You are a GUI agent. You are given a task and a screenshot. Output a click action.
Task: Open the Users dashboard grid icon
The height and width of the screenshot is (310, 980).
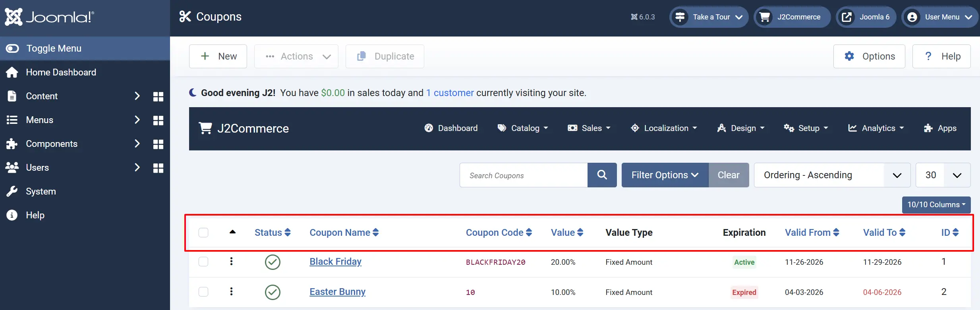point(158,168)
